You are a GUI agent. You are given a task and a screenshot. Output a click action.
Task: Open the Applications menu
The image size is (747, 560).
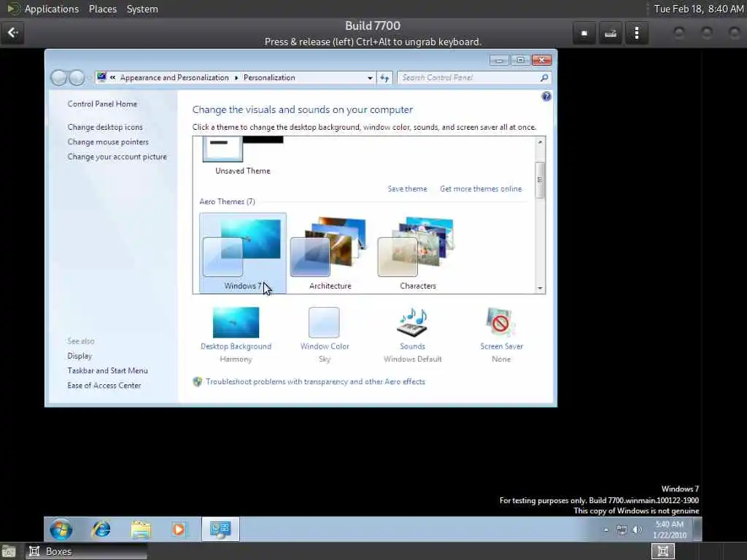tap(52, 9)
